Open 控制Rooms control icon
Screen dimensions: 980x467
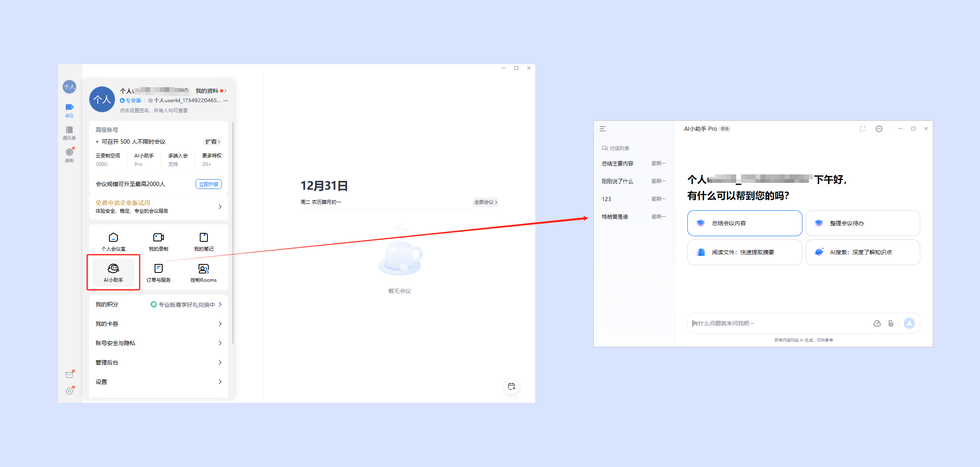[204, 273]
